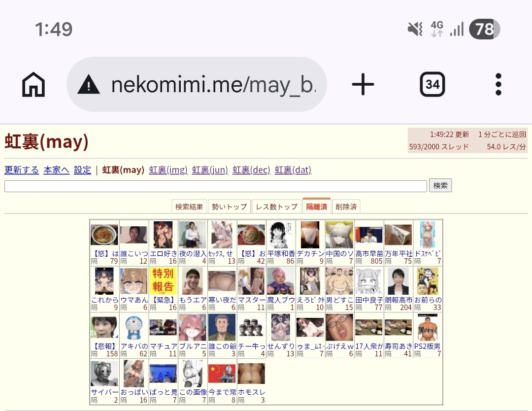Open the 設定 settings link
532x411 pixels.
pyautogui.click(x=82, y=170)
